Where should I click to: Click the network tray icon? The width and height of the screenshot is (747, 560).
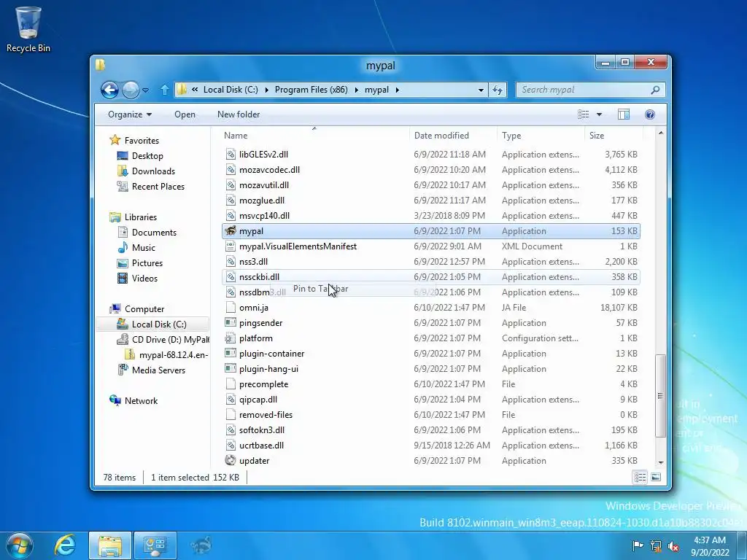[x=656, y=545]
